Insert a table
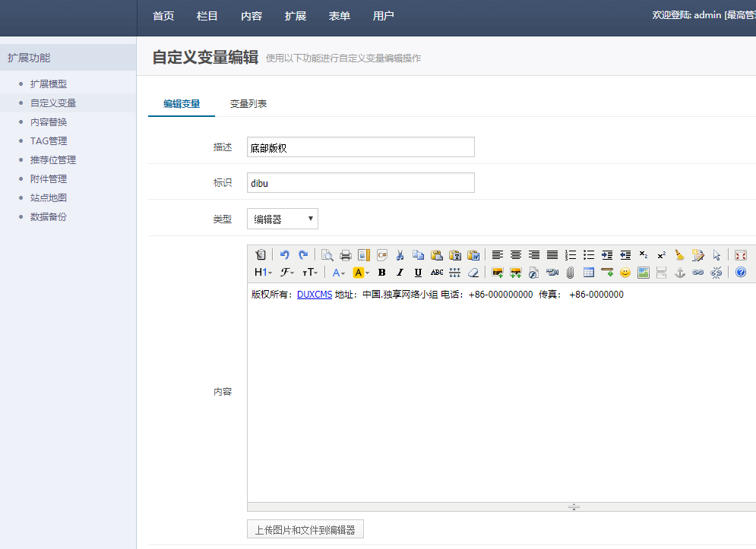The image size is (756, 549). click(x=589, y=273)
